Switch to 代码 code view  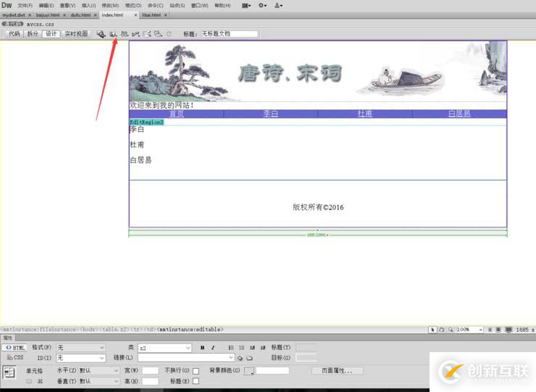tap(14, 34)
